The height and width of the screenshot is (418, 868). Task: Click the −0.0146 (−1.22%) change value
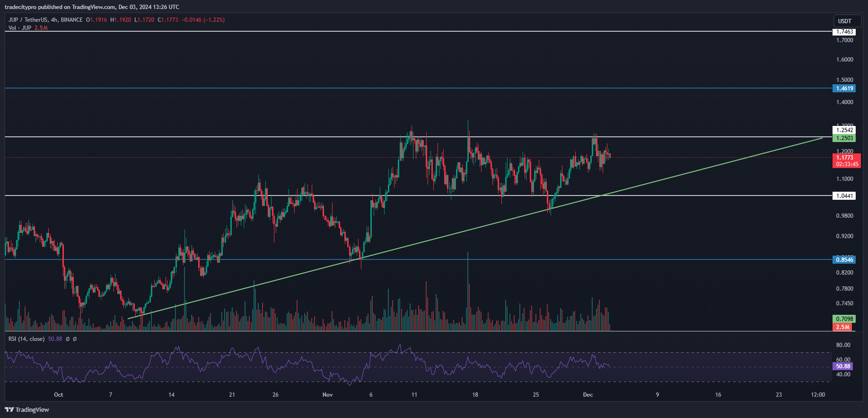(x=203, y=20)
